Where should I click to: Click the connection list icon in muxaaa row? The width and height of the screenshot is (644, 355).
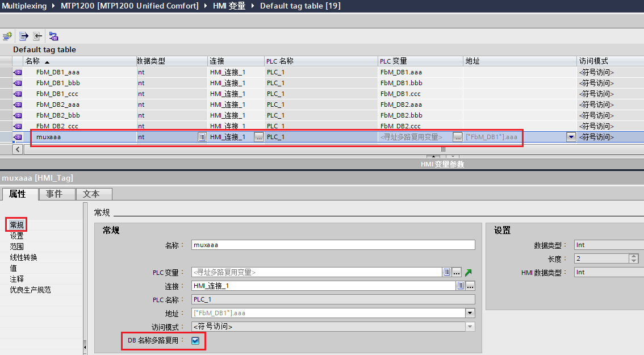(x=259, y=137)
